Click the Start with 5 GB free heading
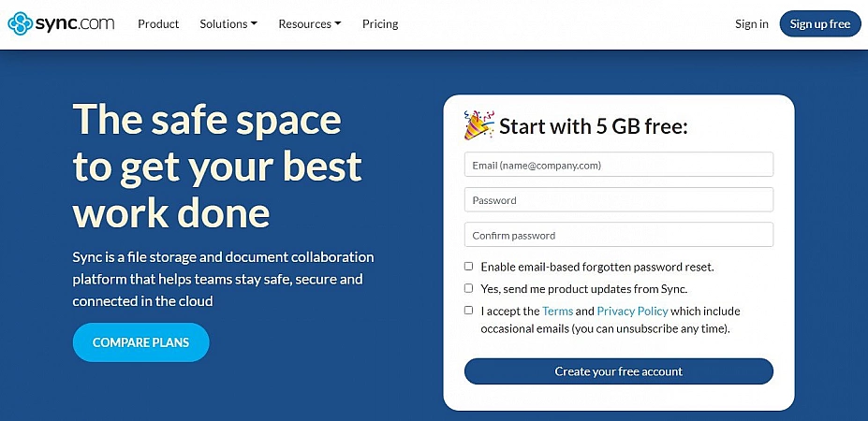The width and height of the screenshot is (868, 421). pyautogui.click(x=594, y=126)
